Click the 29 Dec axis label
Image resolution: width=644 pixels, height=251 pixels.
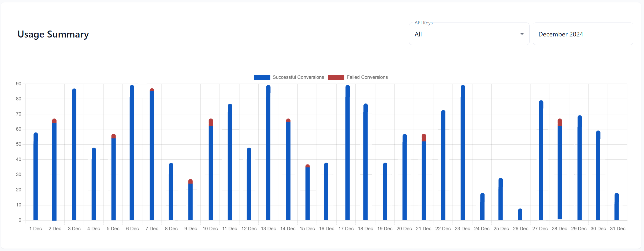pos(579,229)
